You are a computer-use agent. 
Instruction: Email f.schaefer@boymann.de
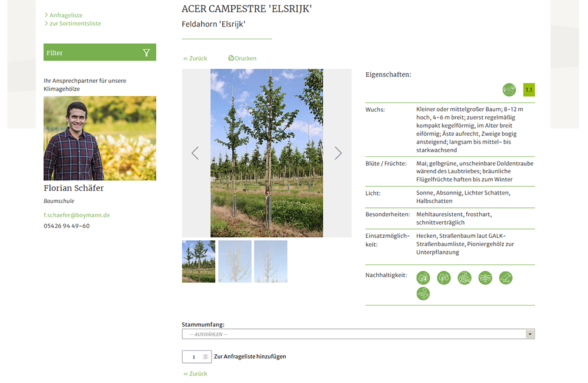click(x=76, y=215)
